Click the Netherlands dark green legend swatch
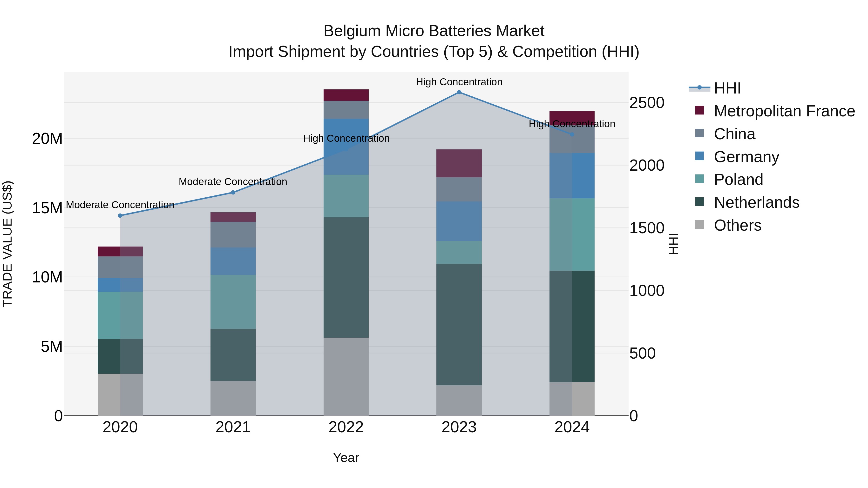This screenshot has width=868, height=488. coord(699,202)
